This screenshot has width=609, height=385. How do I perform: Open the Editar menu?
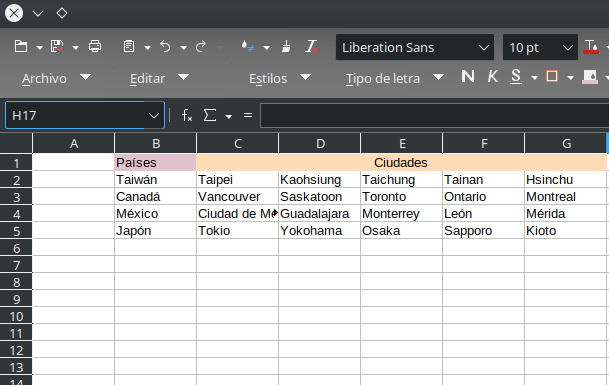159,78
